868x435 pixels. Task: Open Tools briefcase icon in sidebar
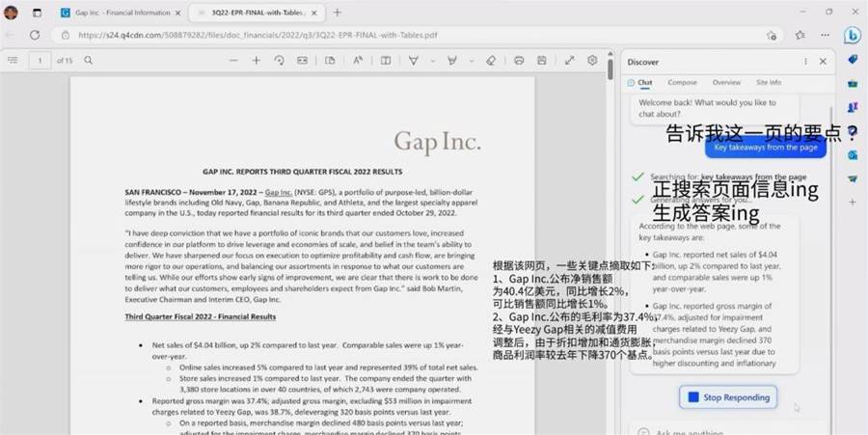click(x=853, y=84)
